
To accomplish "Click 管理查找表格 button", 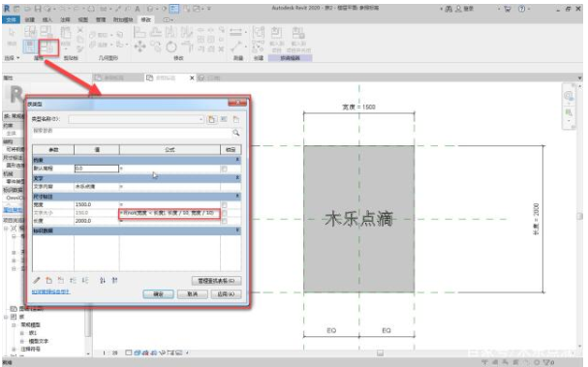I will click(x=216, y=281).
